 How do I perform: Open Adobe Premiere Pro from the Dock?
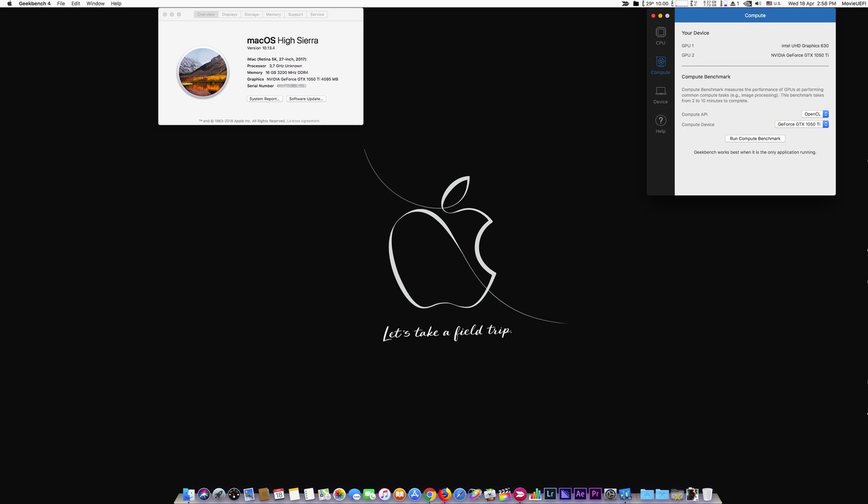point(595,494)
